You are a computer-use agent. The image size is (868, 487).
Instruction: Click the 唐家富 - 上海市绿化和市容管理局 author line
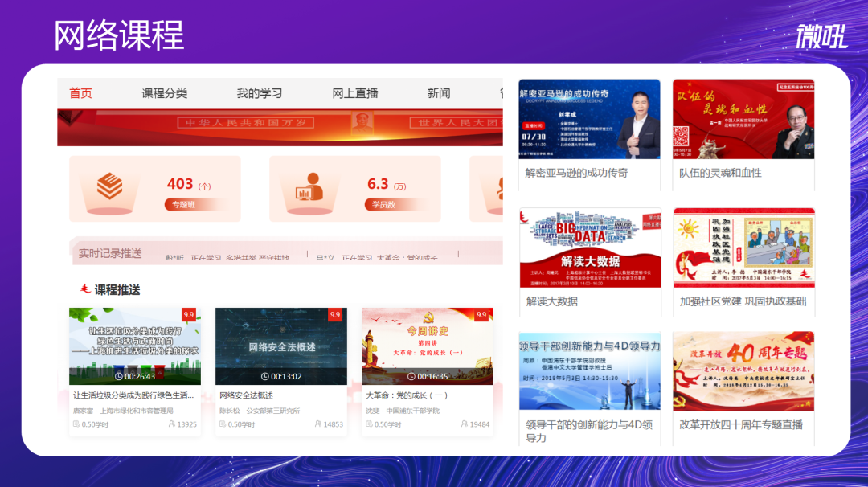point(123,411)
